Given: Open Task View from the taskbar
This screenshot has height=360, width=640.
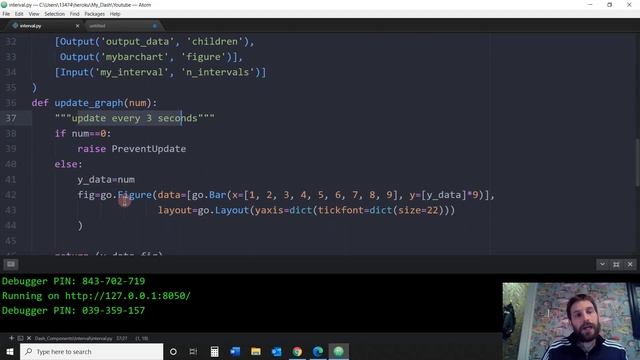Looking at the screenshot, I should click(193, 351).
